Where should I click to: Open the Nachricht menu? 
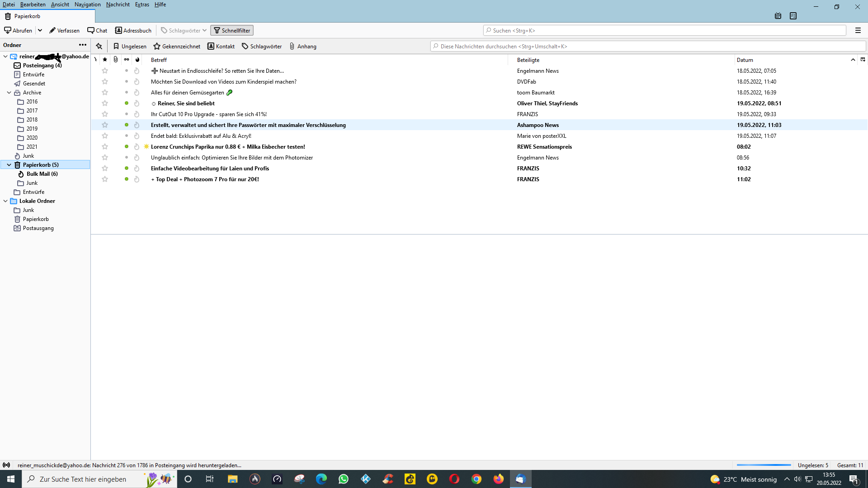[x=118, y=5]
